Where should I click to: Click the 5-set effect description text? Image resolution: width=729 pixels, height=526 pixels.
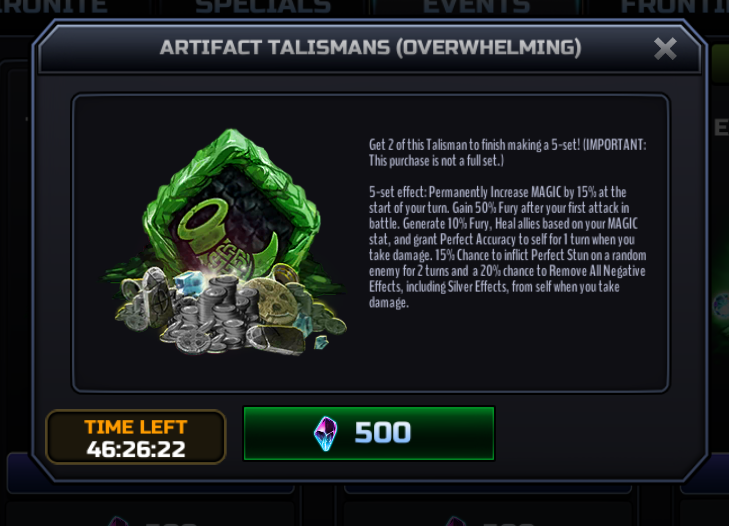click(x=507, y=247)
